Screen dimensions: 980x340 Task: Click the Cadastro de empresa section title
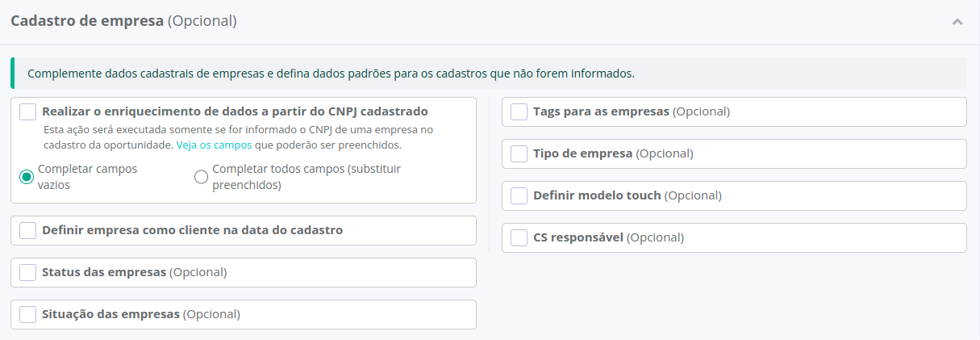tap(123, 21)
